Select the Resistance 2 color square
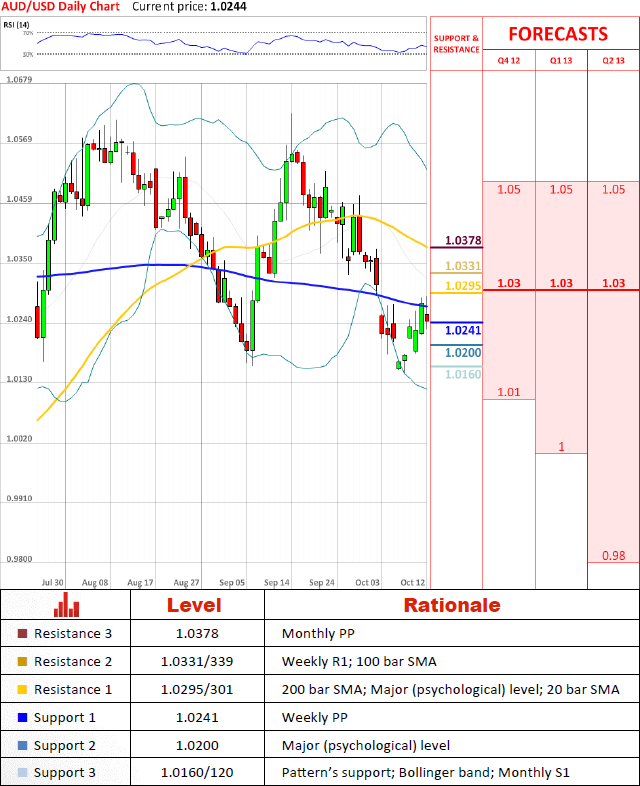 coord(23,662)
